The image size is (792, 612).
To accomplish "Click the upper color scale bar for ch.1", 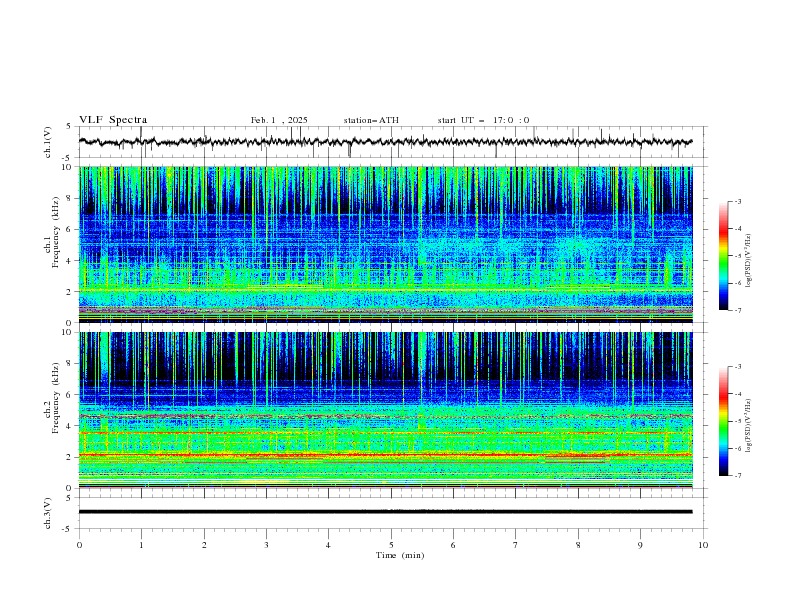I will [x=723, y=256].
